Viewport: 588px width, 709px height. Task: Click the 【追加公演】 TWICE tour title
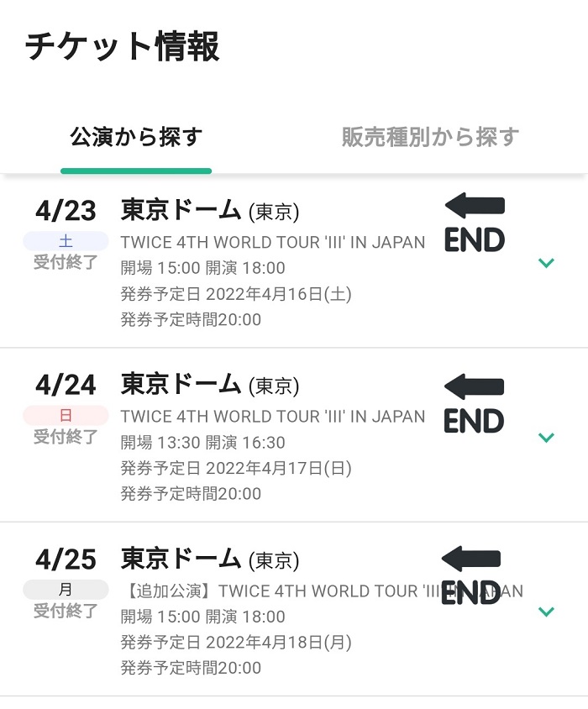(x=322, y=591)
